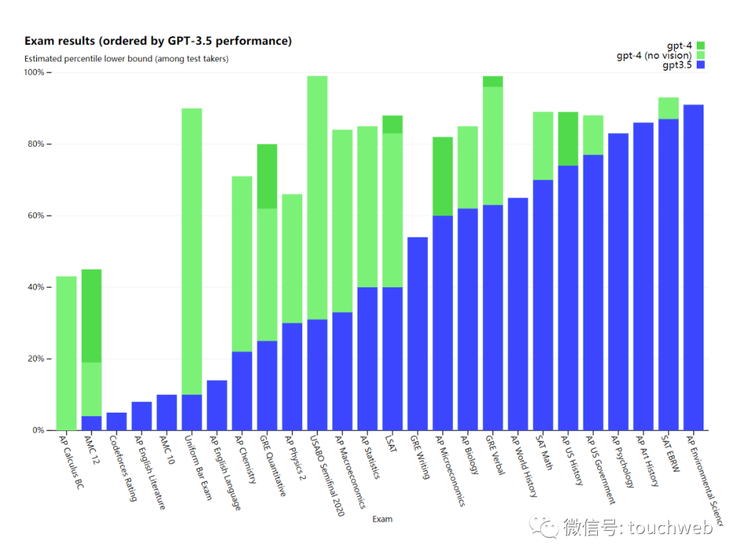Click the 20% y-axis tick label

pyautogui.click(x=35, y=359)
